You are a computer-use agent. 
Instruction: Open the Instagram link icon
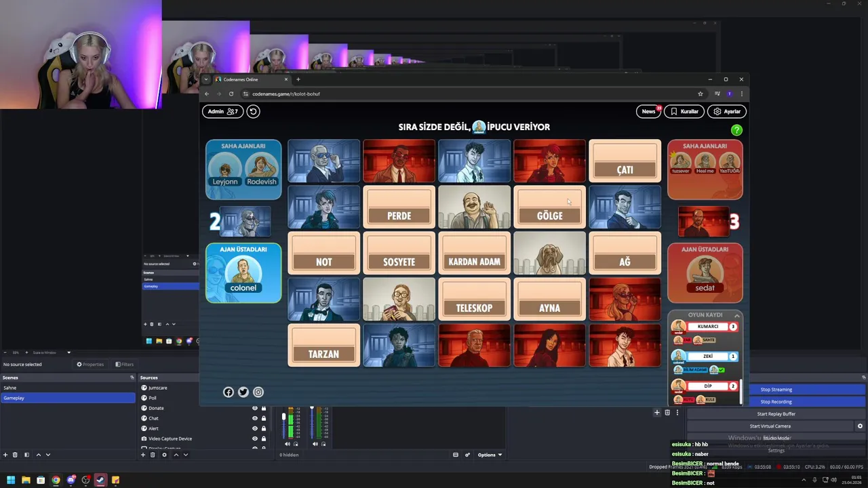258,392
